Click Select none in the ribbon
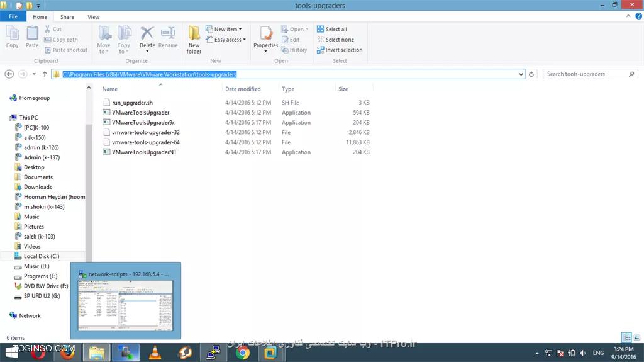The image size is (644, 362). [335, 40]
